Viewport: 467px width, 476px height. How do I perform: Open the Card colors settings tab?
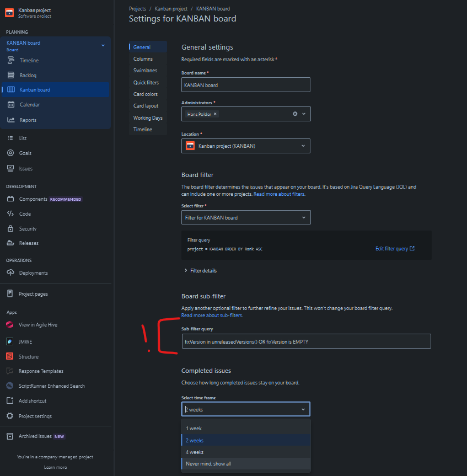(x=148, y=94)
